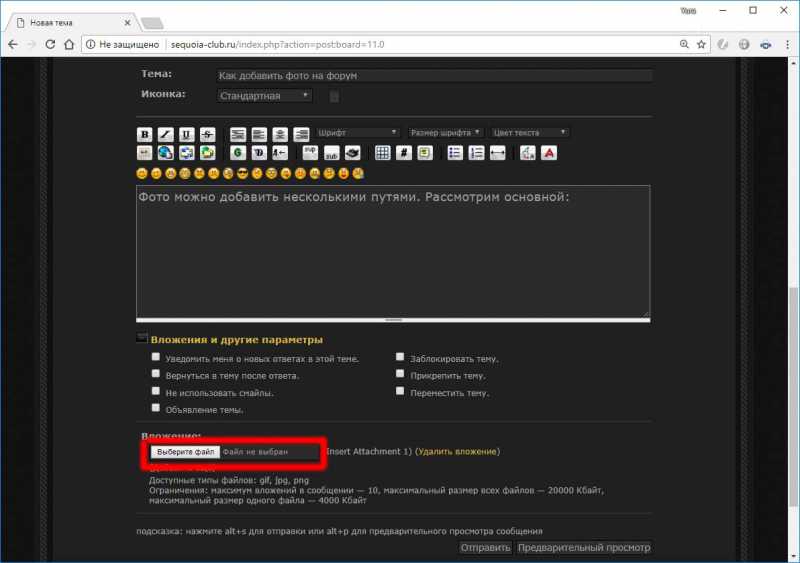Enable 'Уведомить меня о новых ответах' checkbox
800x563 pixels.
click(155, 357)
